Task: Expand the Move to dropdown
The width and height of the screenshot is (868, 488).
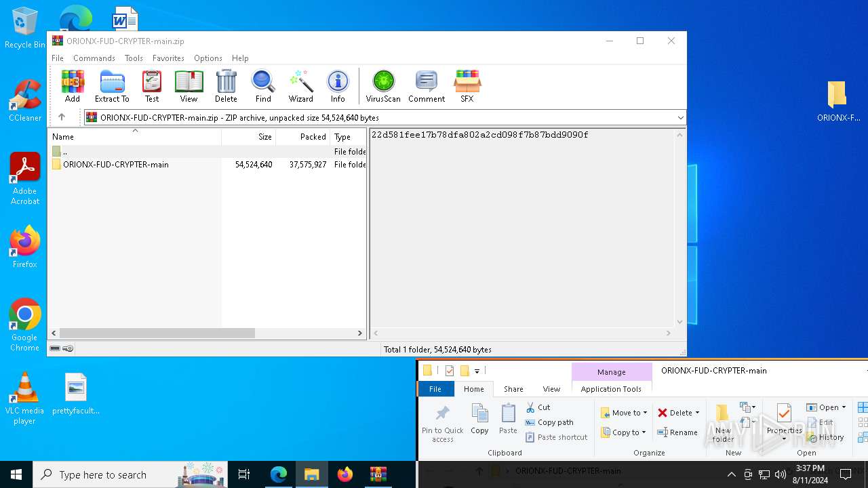Action: 645,413
